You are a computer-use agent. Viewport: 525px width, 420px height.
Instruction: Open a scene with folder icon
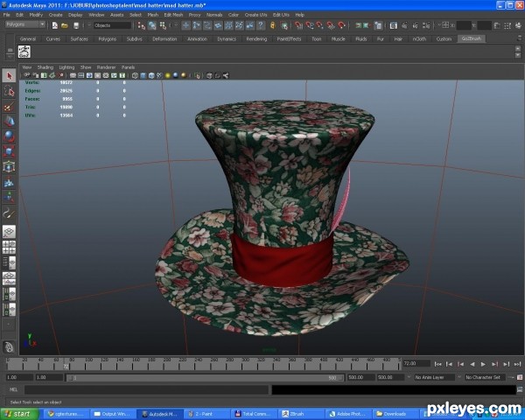[65, 25]
